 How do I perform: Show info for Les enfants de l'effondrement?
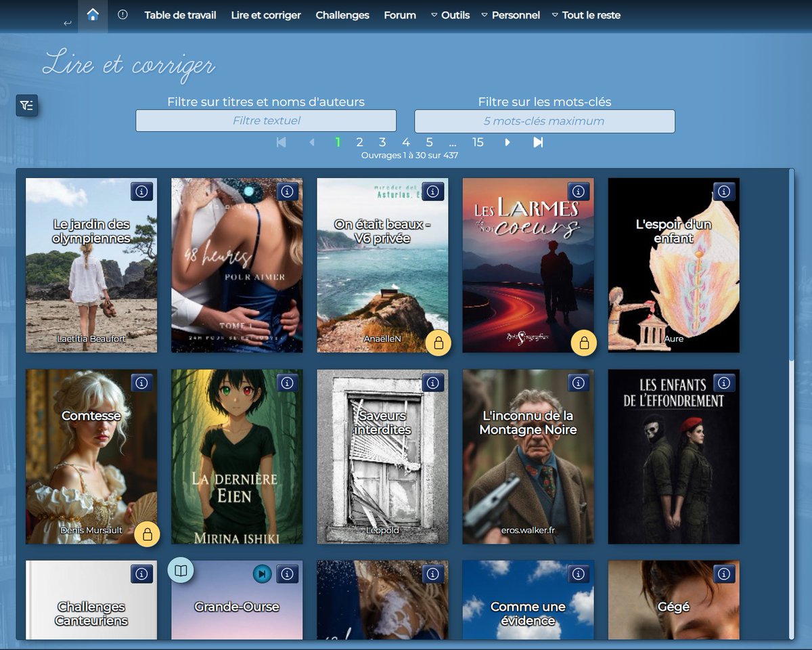click(724, 383)
